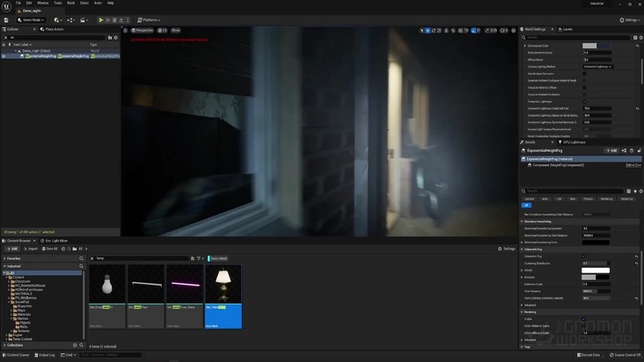Click the Details blueprint/hierarchy icon
Viewport: 644px width, 362px height.
(625, 150)
